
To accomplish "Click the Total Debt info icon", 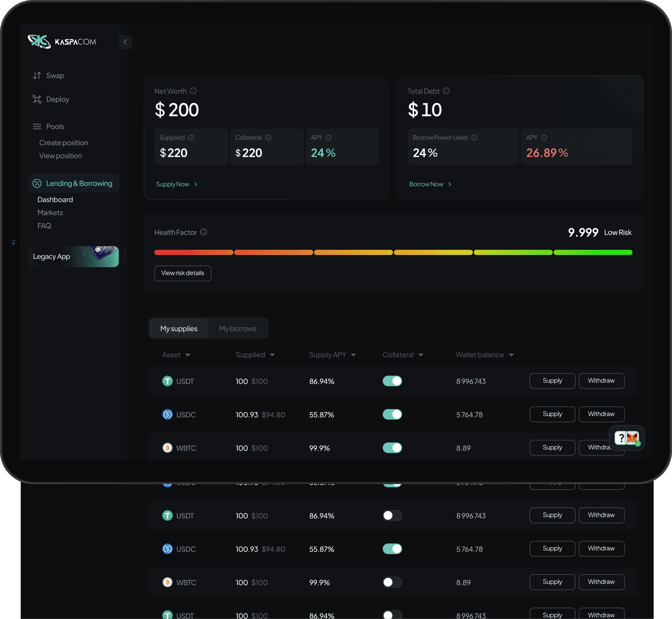I will (446, 91).
